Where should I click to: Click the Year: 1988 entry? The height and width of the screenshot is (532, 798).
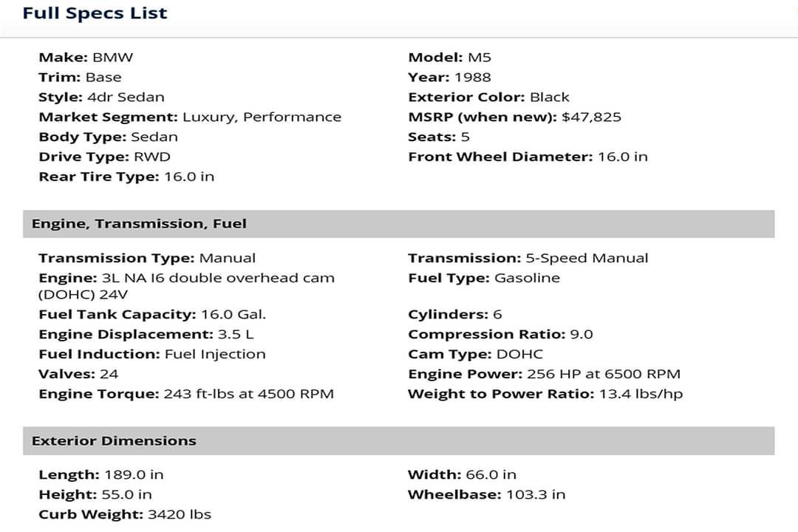[449, 78]
